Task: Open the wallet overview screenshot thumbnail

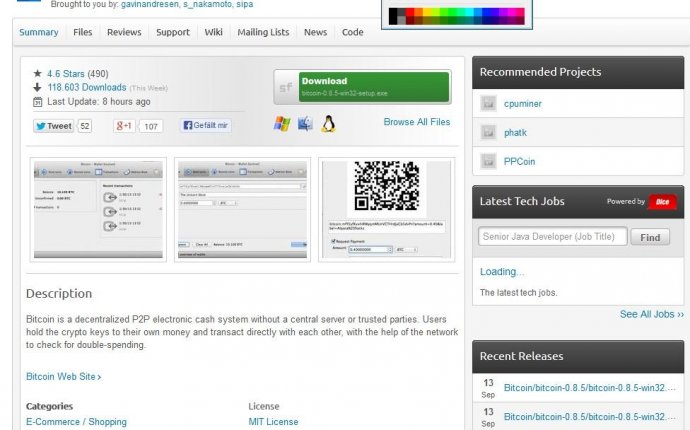Action: click(x=98, y=209)
